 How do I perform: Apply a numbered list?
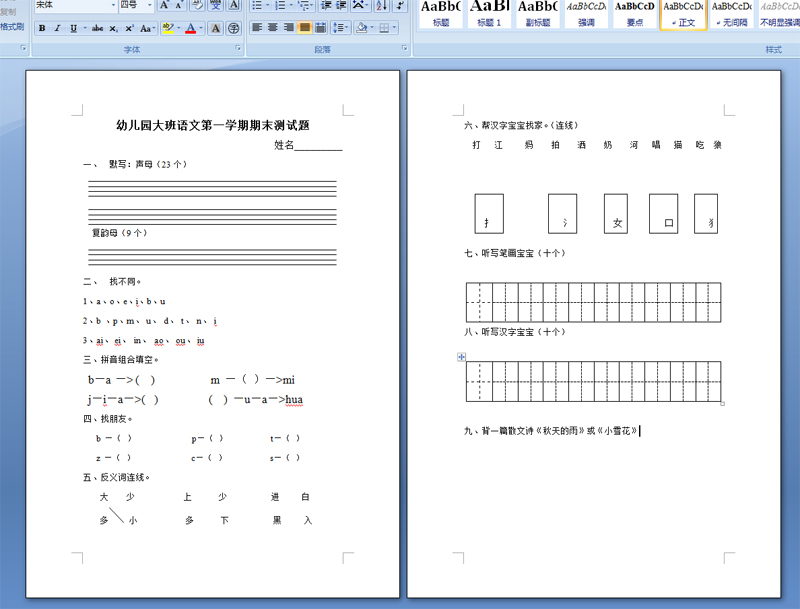point(280,5)
